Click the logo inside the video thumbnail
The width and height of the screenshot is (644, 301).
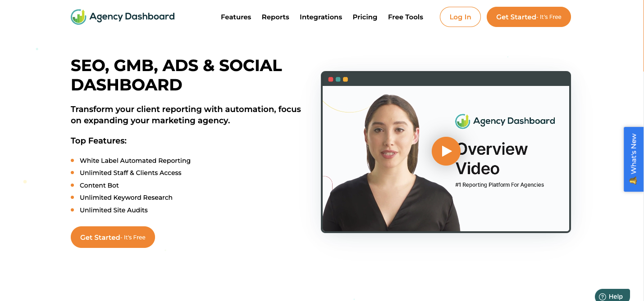[505, 121]
